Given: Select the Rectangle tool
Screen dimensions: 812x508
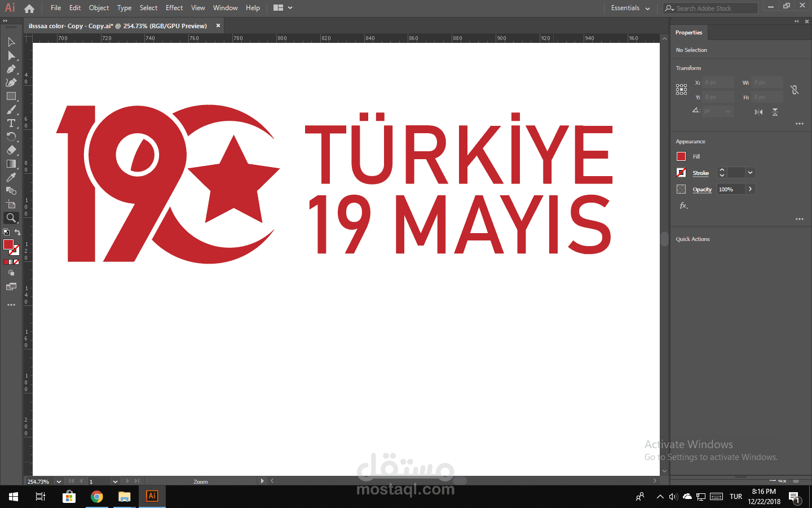Looking at the screenshot, I should pos(11,97).
